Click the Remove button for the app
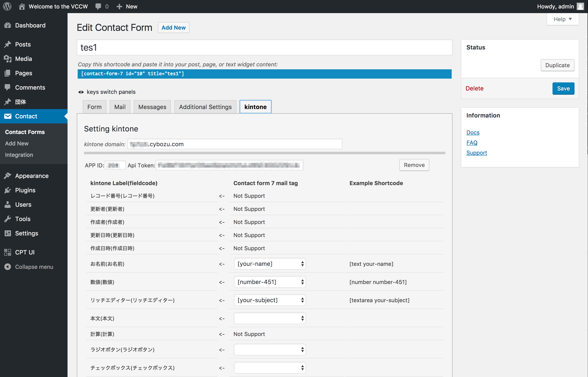Screen dimensions: 588x377 pyautogui.click(x=414, y=165)
